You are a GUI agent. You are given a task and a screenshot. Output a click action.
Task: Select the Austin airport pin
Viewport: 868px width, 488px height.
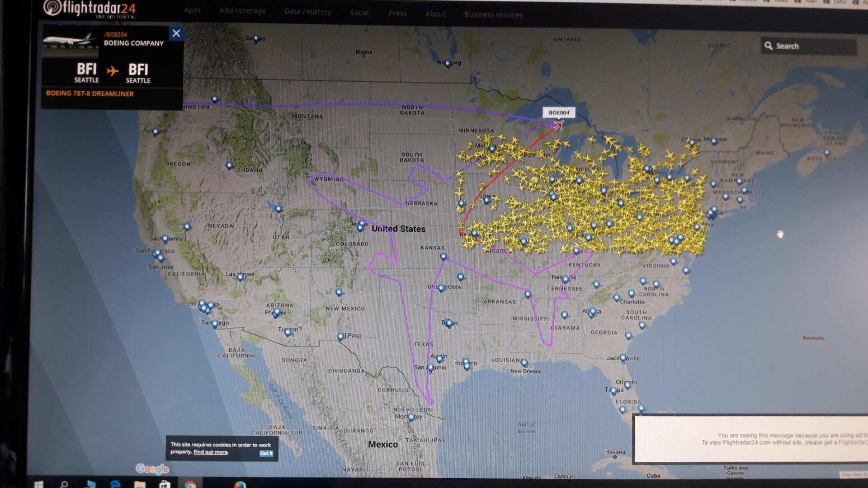click(x=439, y=359)
